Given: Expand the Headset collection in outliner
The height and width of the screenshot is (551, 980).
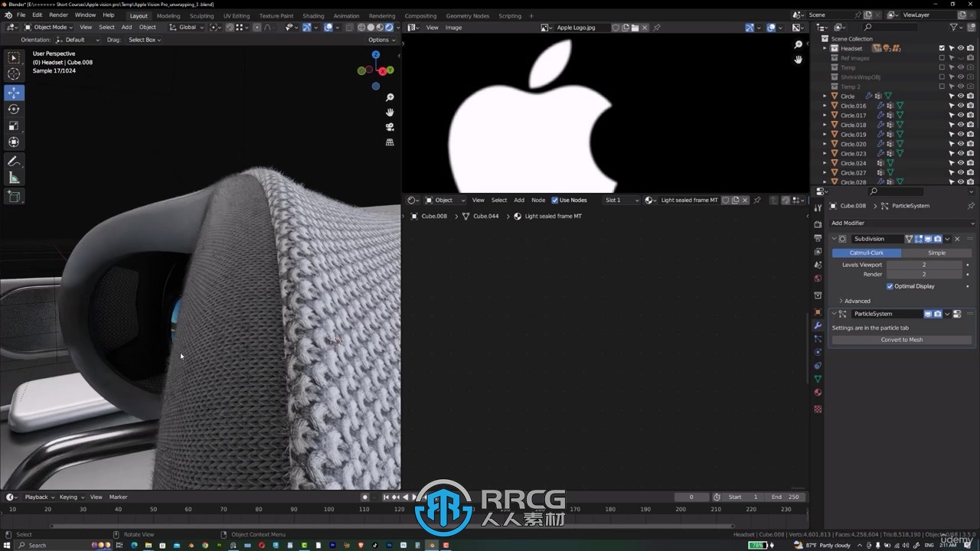Looking at the screenshot, I should [x=825, y=48].
